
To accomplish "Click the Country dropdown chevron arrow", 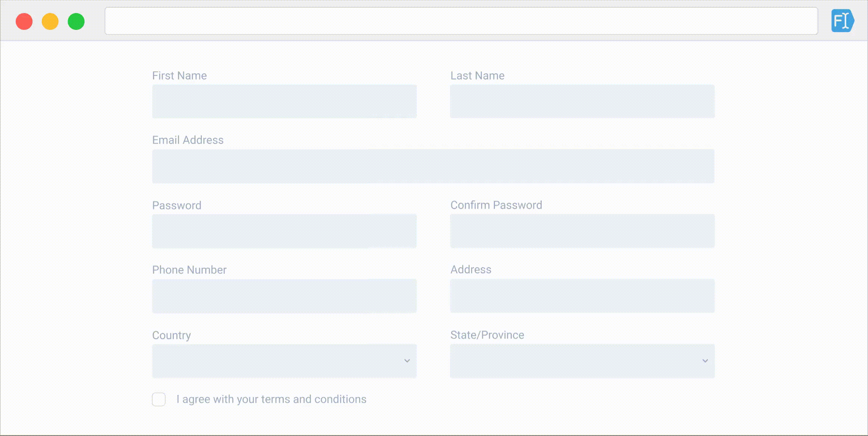I will coord(407,361).
